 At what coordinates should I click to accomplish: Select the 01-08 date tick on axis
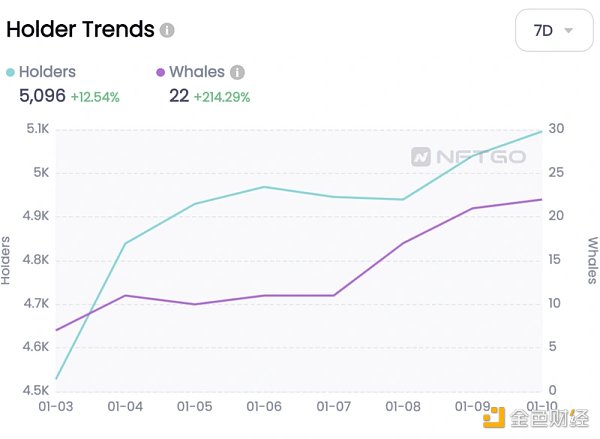point(402,406)
